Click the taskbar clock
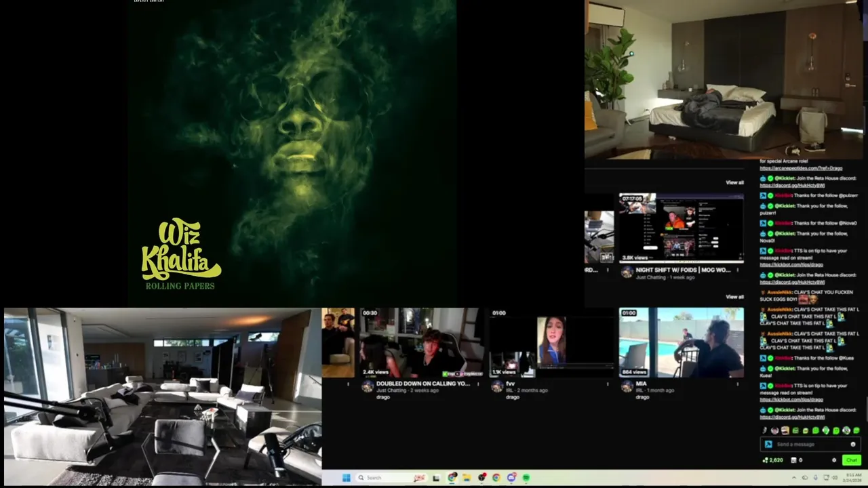Image resolution: width=868 pixels, height=488 pixels. pyautogui.click(x=852, y=478)
